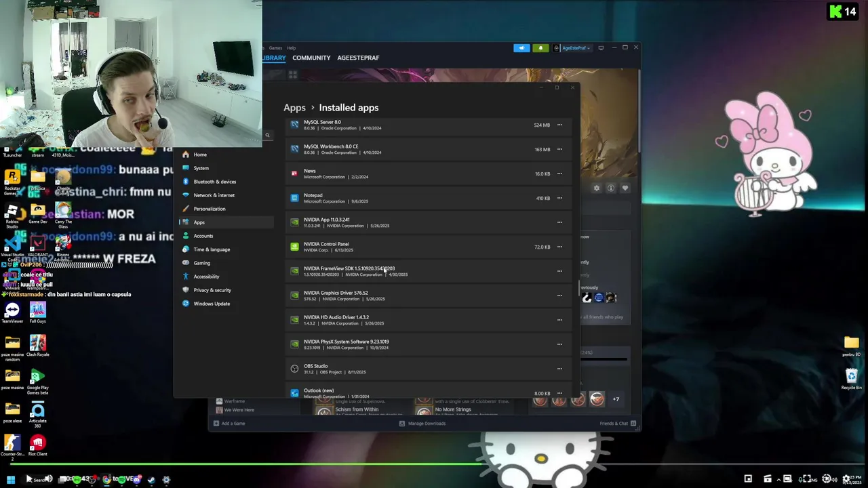Open Personalization settings
868x488 pixels.
coord(226,209)
